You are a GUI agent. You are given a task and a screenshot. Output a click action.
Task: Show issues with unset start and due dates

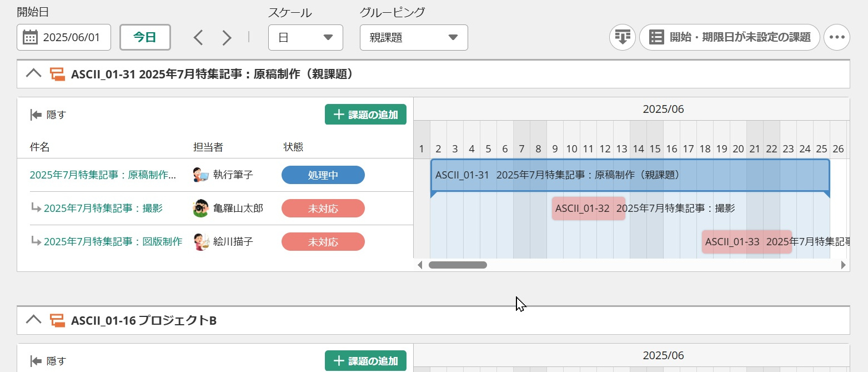click(729, 37)
